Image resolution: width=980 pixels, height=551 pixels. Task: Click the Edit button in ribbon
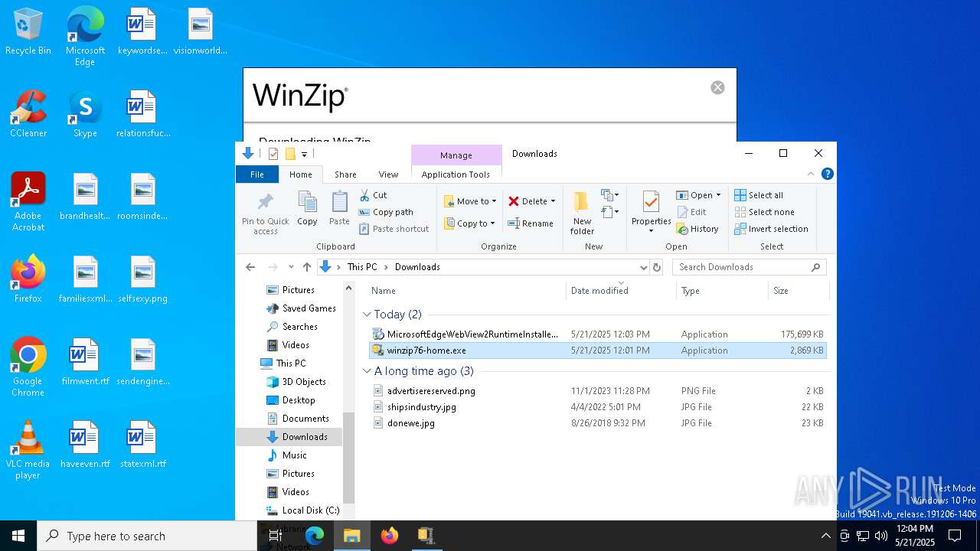(691, 212)
